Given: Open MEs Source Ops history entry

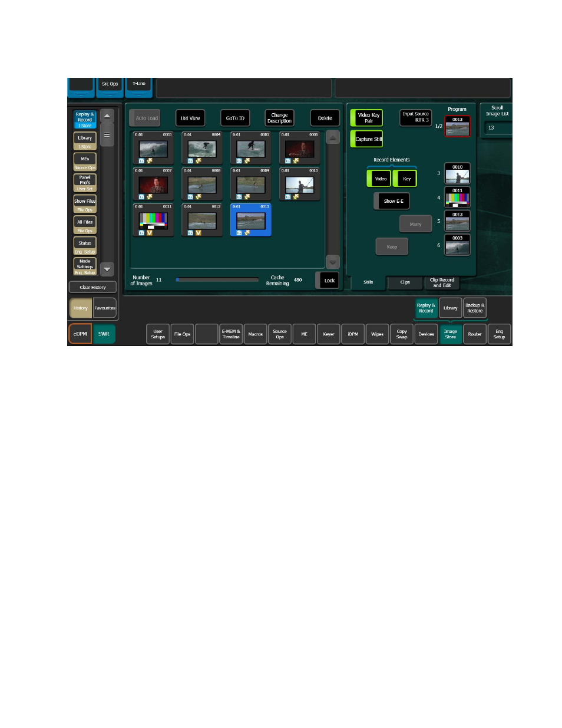Looking at the screenshot, I should click(85, 162).
